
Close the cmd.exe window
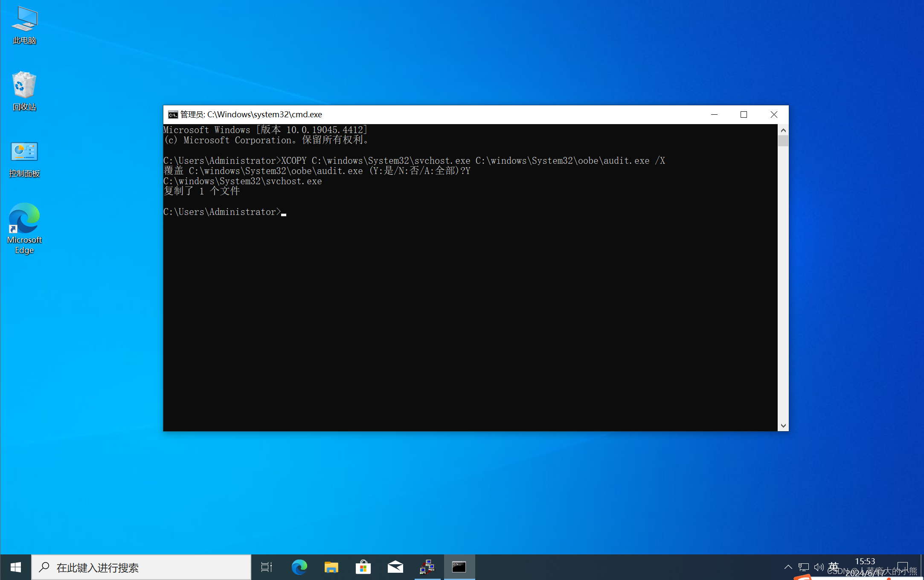point(774,115)
